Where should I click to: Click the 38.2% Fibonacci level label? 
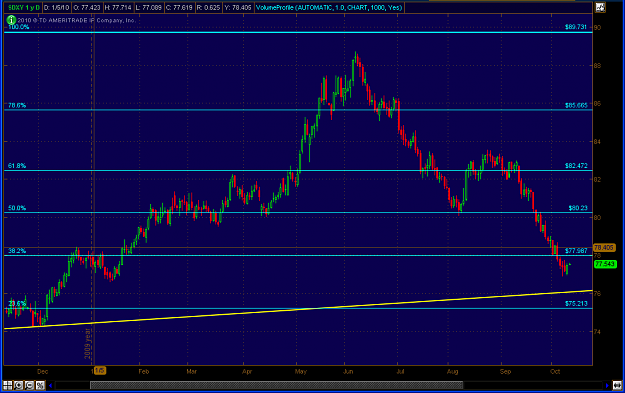[17, 251]
